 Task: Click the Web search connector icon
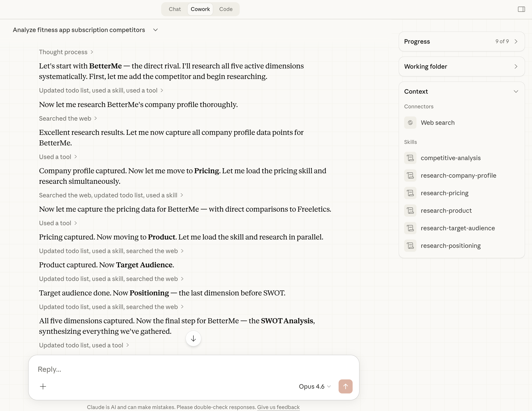pos(410,123)
